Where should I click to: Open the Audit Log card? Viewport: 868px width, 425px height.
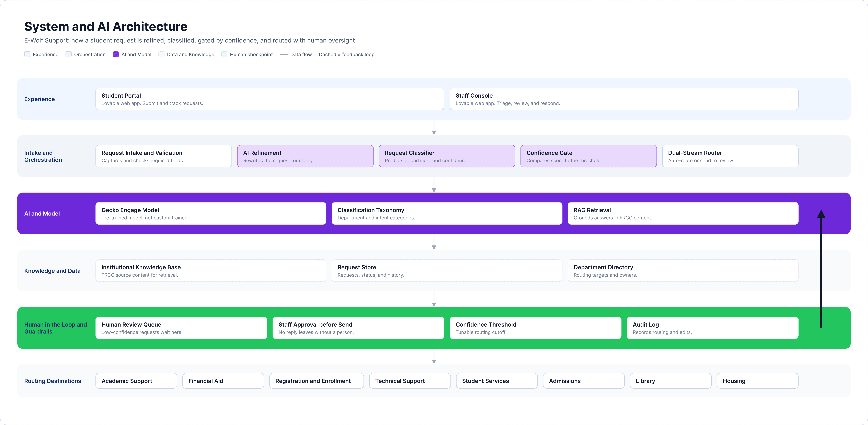[712, 328]
